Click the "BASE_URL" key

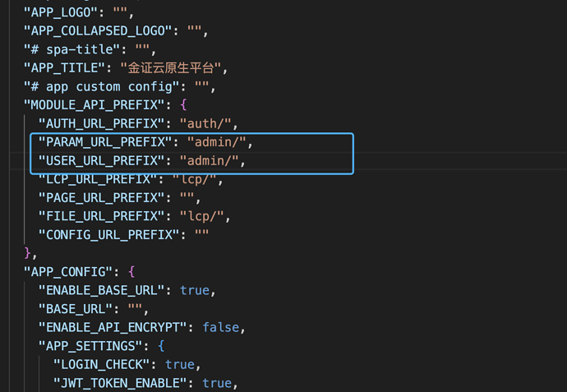pyautogui.click(x=73, y=309)
